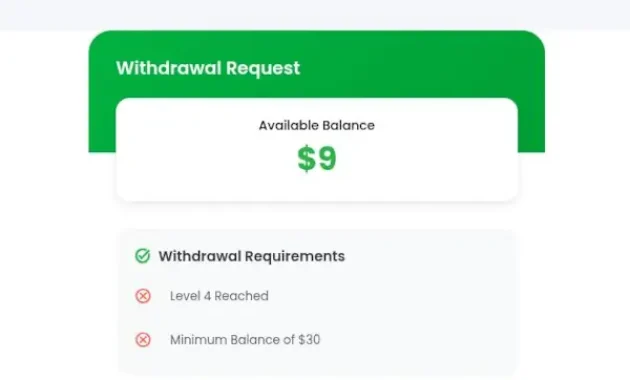The height and width of the screenshot is (380, 630).
Task: Click the red X beside Level 4 Reached
Action: (143, 296)
